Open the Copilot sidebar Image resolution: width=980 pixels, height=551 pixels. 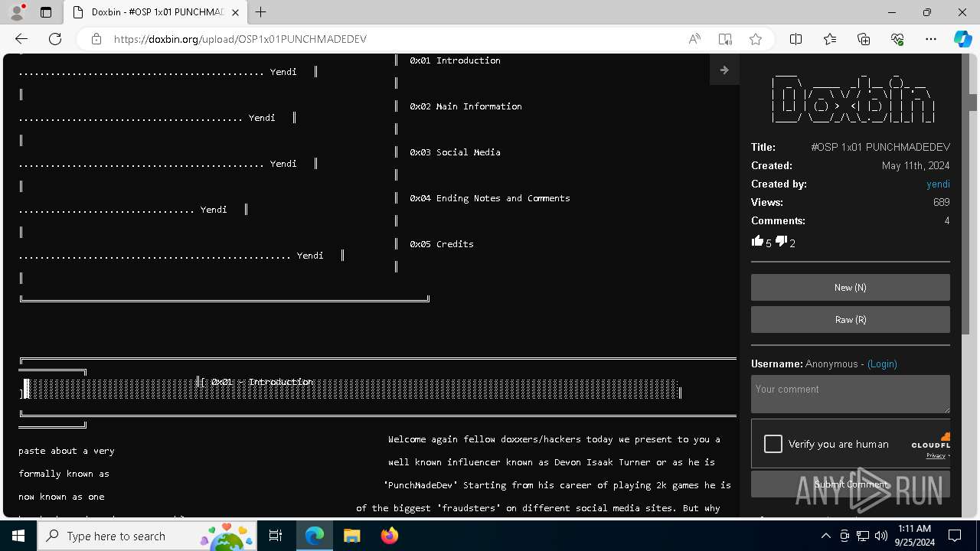pyautogui.click(x=962, y=39)
